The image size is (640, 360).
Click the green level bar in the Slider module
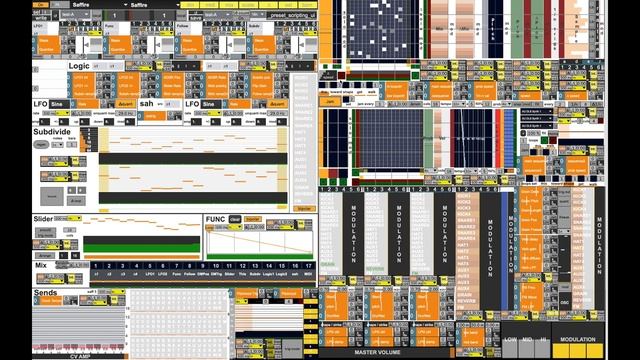[x=142, y=248]
